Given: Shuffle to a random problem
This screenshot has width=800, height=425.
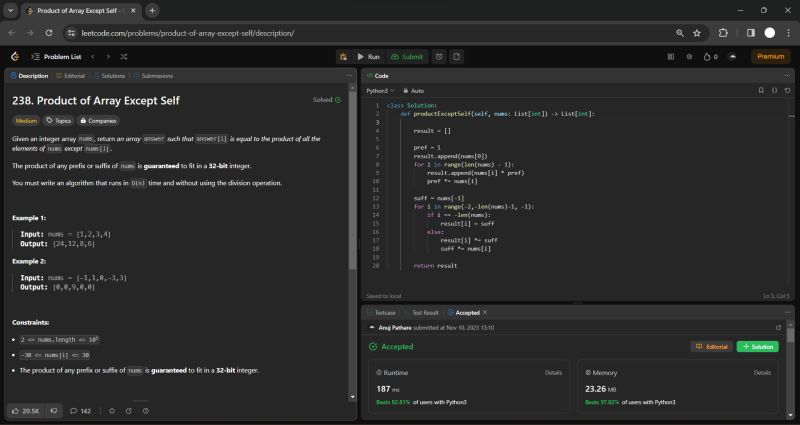Looking at the screenshot, I should [x=124, y=57].
